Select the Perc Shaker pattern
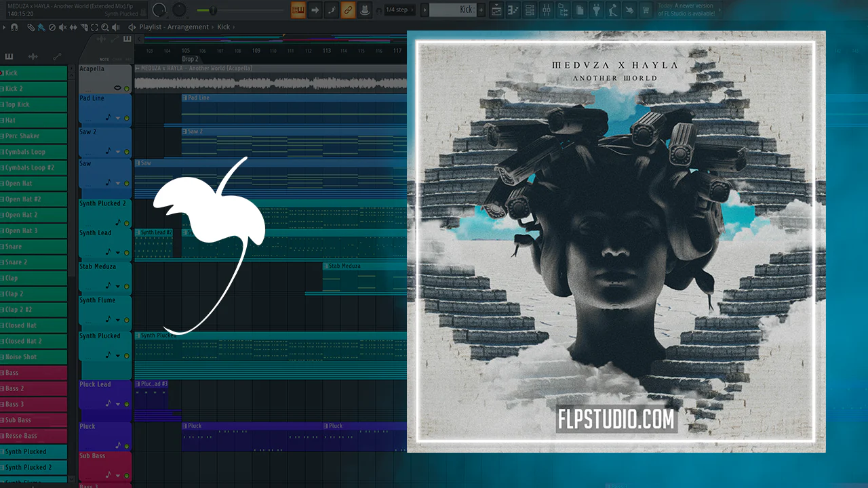 tap(34, 136)
